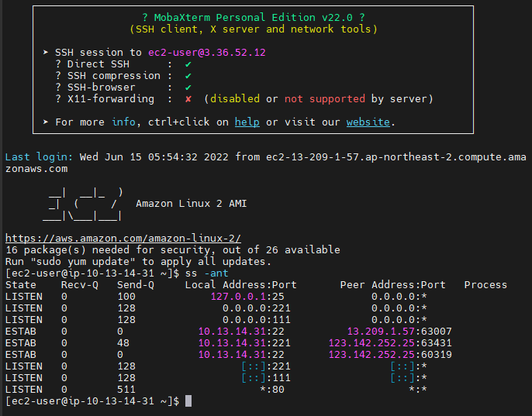Click peer address 123.142.252.25:63431

(390, 343)
